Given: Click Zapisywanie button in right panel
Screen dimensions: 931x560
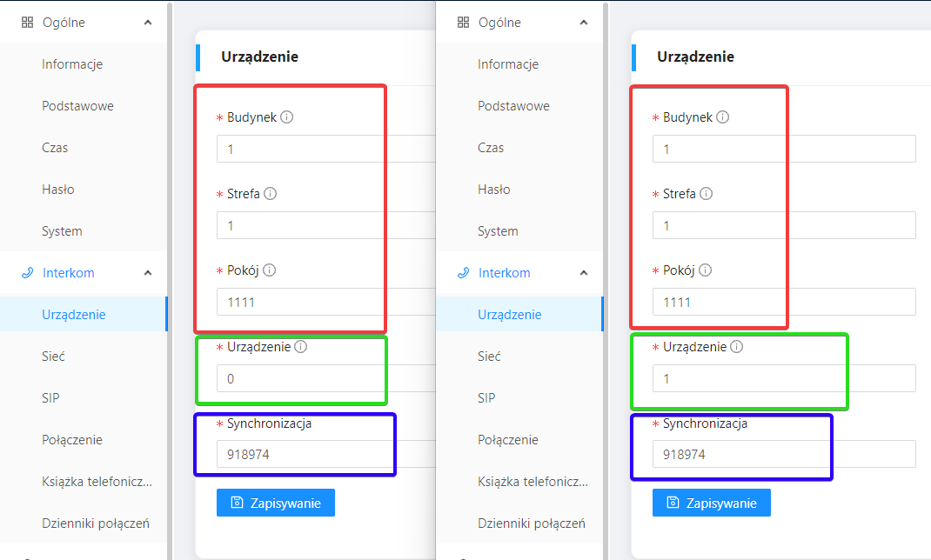Looking at the screenshot, I should point(712,503).
